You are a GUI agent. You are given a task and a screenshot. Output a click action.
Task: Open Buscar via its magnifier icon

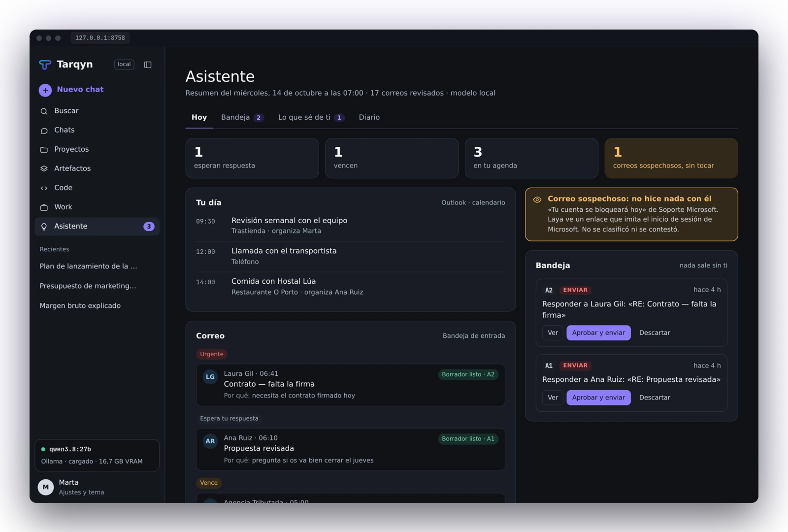click(x=44, y=111)
